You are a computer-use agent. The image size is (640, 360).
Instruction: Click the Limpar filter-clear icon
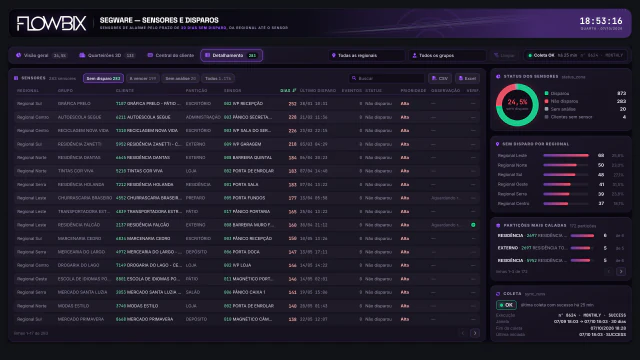click(x=496, y=56)
